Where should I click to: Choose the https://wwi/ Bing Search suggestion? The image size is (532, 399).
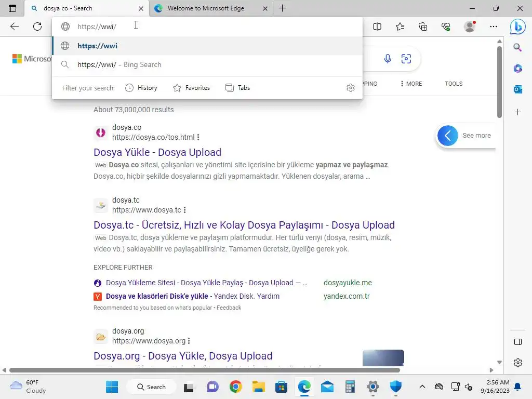(x=207, y=64)
